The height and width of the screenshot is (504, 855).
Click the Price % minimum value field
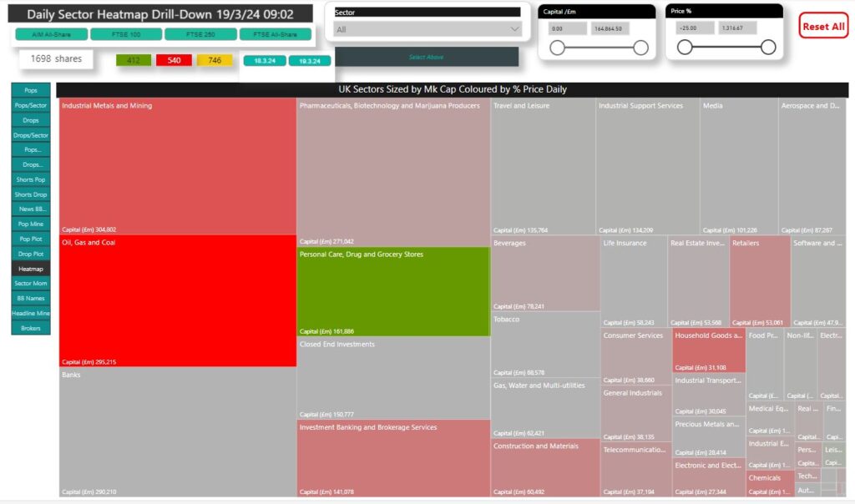695,28
